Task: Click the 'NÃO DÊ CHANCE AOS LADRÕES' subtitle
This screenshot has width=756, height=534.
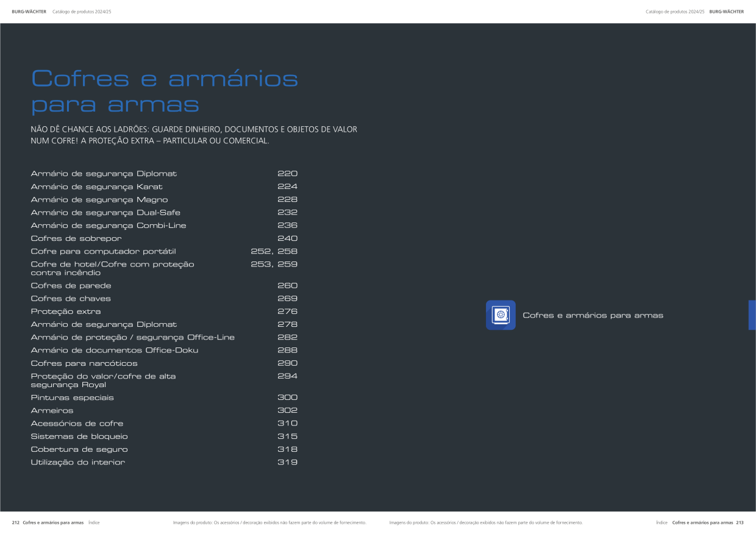Action: pyautogui.click(x=194, y=135)
